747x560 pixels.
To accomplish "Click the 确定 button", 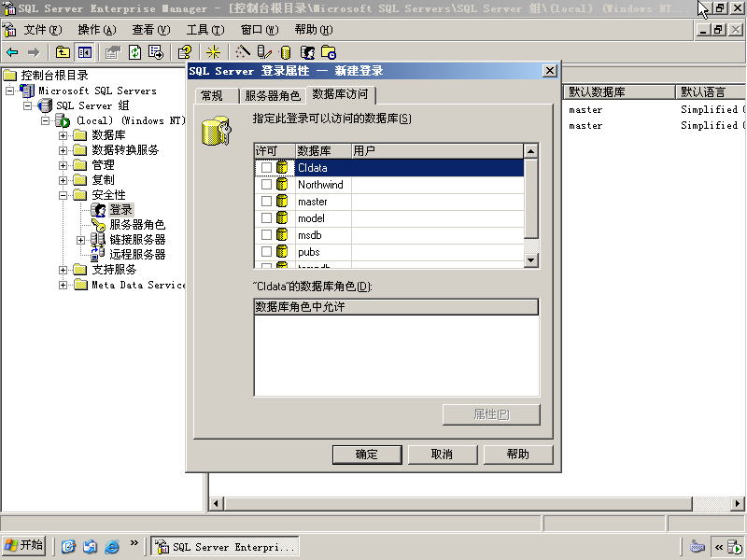I will 367,455.
